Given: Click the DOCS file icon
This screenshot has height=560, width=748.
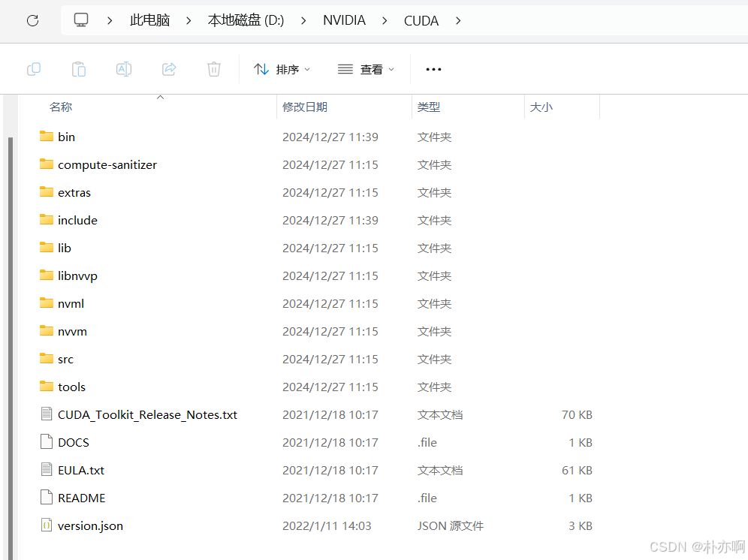Looking at the screenshot, I should pyautogui.click(x=47, y=441).
